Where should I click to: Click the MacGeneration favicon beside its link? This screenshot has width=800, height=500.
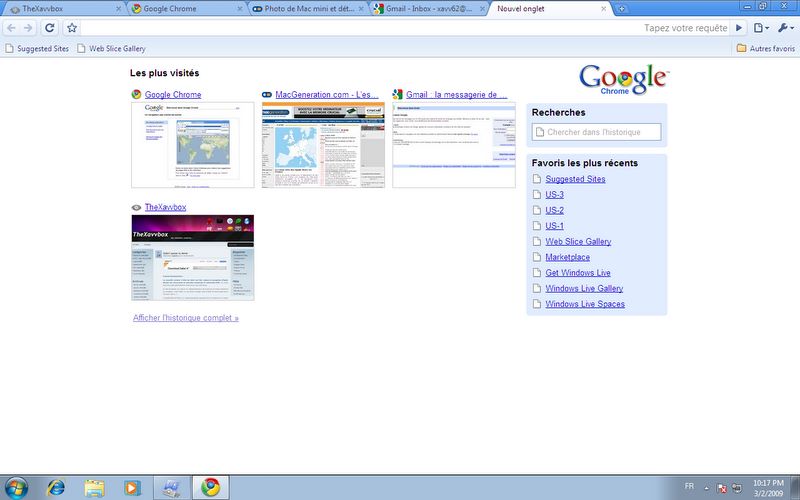coord(267,94)
